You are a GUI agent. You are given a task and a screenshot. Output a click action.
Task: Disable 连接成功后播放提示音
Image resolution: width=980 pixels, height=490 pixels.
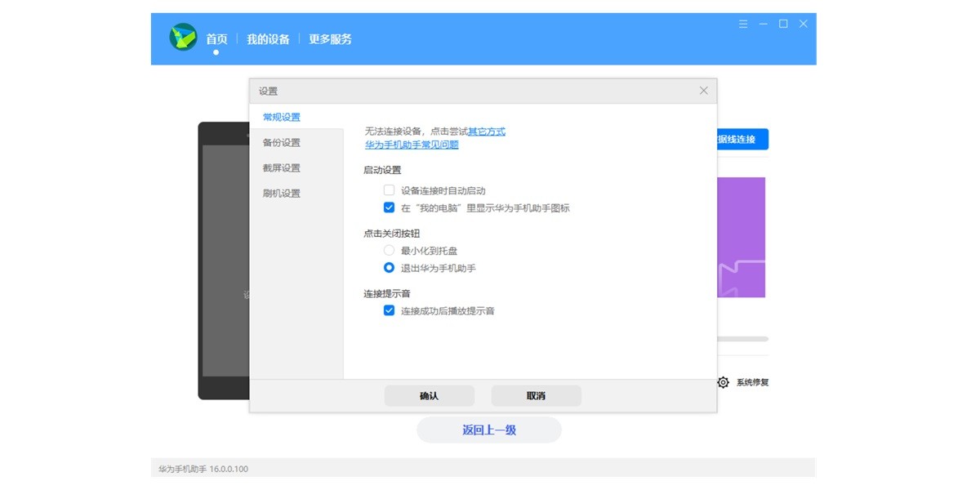[389, 310]
